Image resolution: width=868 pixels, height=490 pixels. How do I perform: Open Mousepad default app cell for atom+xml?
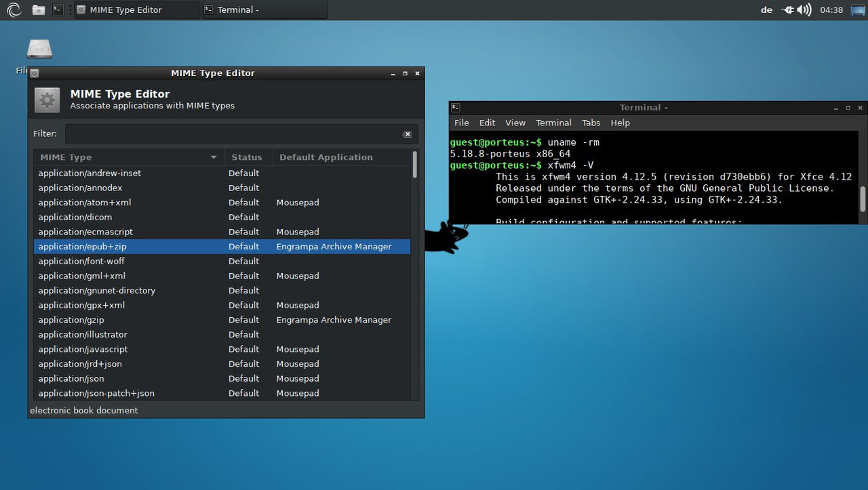(x=298, y=203)
